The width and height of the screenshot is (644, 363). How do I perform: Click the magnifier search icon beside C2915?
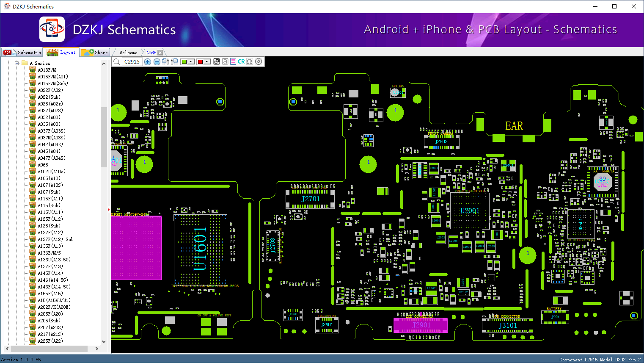117,62
